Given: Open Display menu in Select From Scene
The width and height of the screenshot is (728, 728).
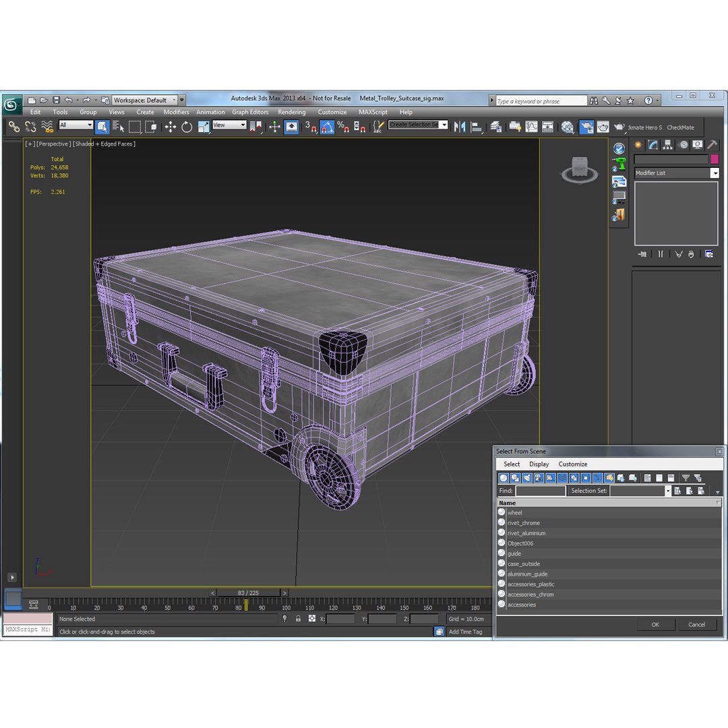Looking at the screenshot, I should coord(539,464).
